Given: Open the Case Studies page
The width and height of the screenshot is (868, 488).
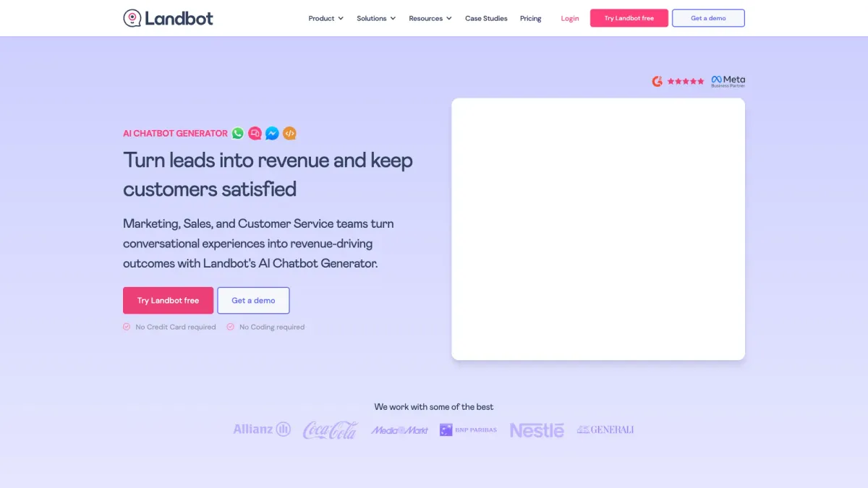Looking at the screenshot, I should click(x=486, y=18).
